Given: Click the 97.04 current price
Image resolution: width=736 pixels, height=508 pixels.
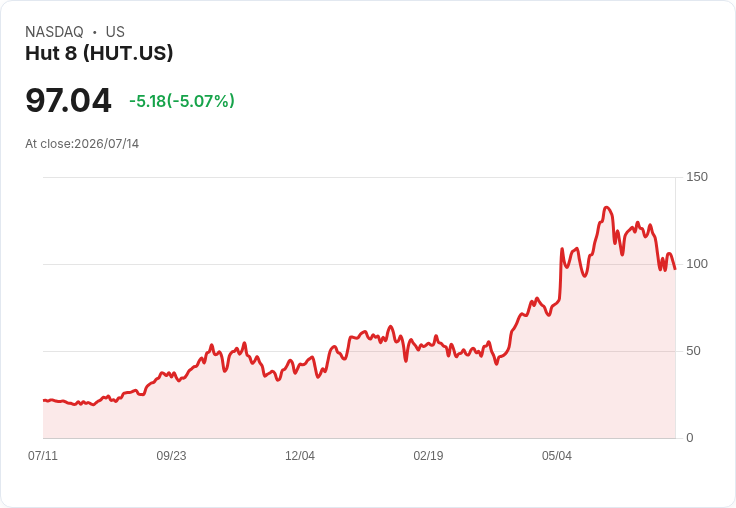Looking at the screenshot, I should (x=68, y=100).
